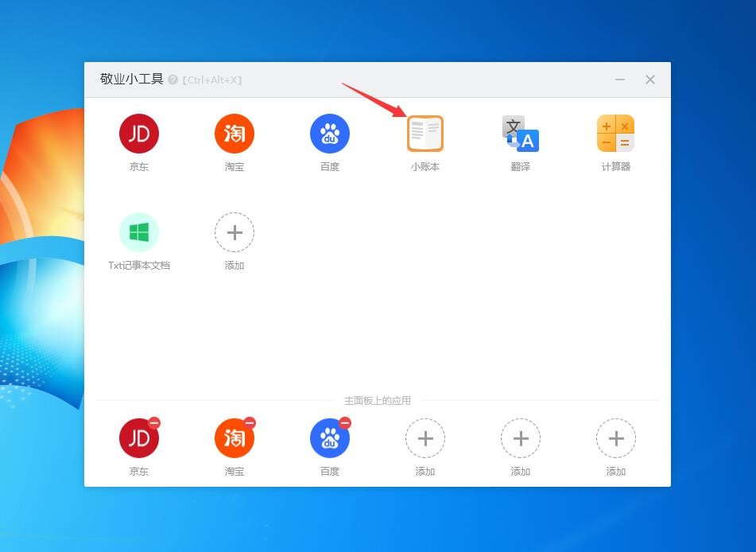
Task: Click the 敬业小工具 window title
Action: (132, 79)
